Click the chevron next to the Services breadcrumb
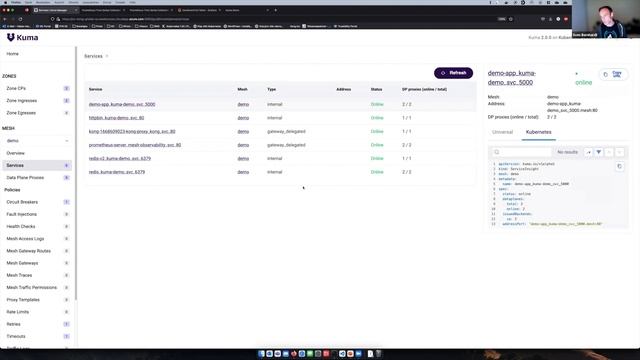The height and width of the screenshot is (360, 640). [107, 56]
